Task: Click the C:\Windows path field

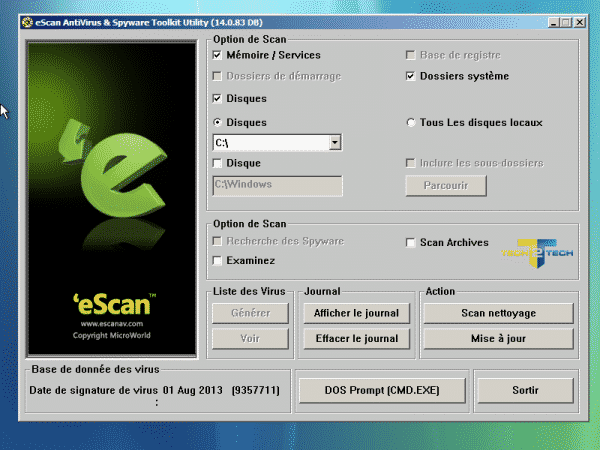Action: (x=277, y=186)
